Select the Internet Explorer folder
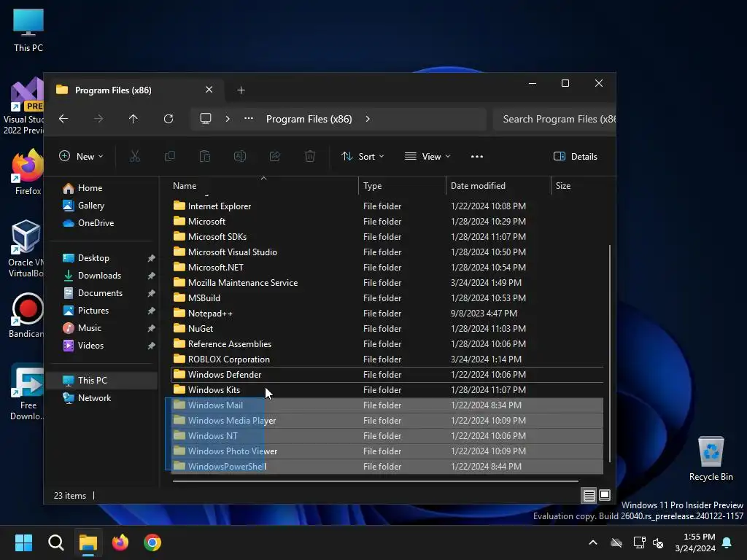This screenshot has width=747, height=560. click(x=387, y=206)
